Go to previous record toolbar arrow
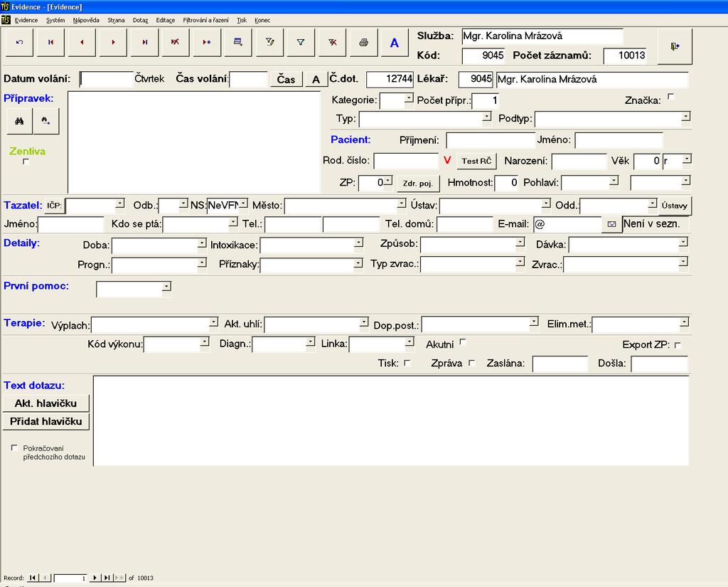 click(x=82, y=42)
